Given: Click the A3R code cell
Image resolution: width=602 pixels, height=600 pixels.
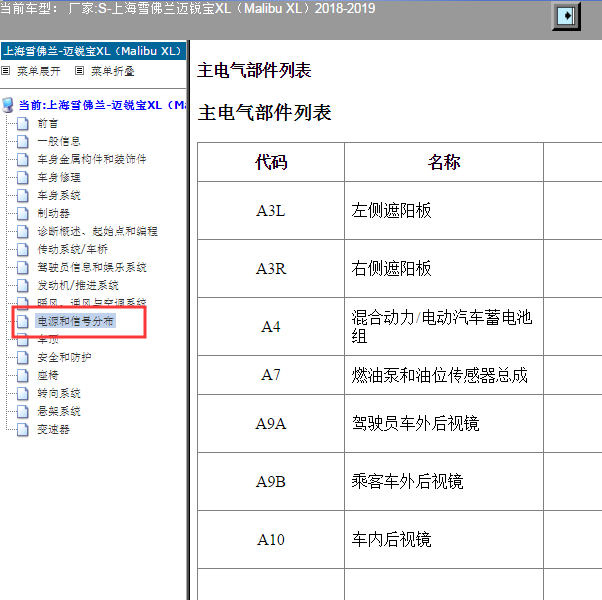Looking at the screenshot, I should pos(271,268).
